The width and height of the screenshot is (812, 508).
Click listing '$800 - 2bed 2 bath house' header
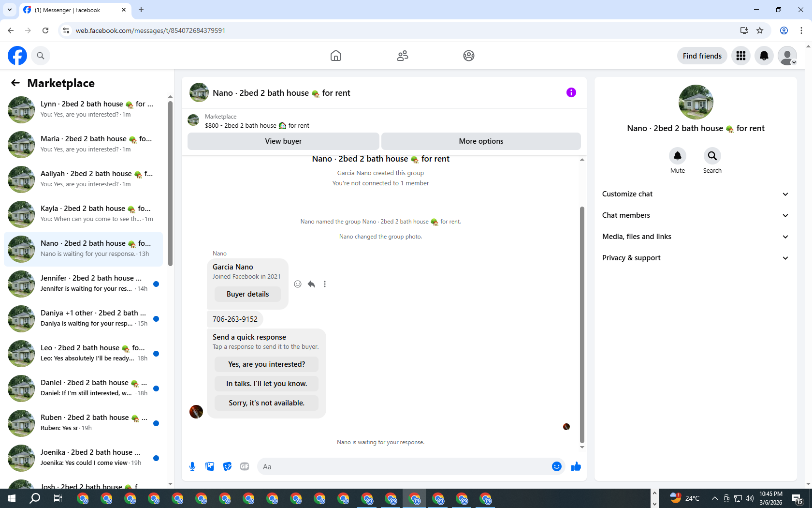(257, 125)
